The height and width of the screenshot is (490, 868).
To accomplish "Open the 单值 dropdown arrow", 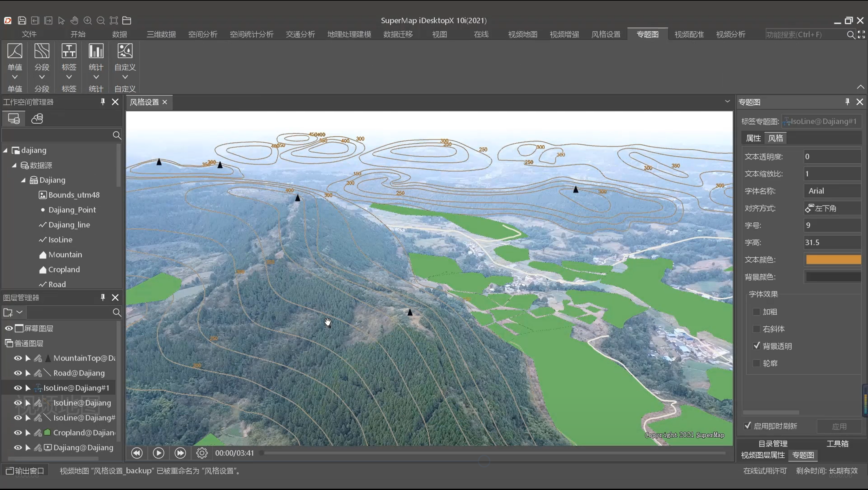I will 15,77.
